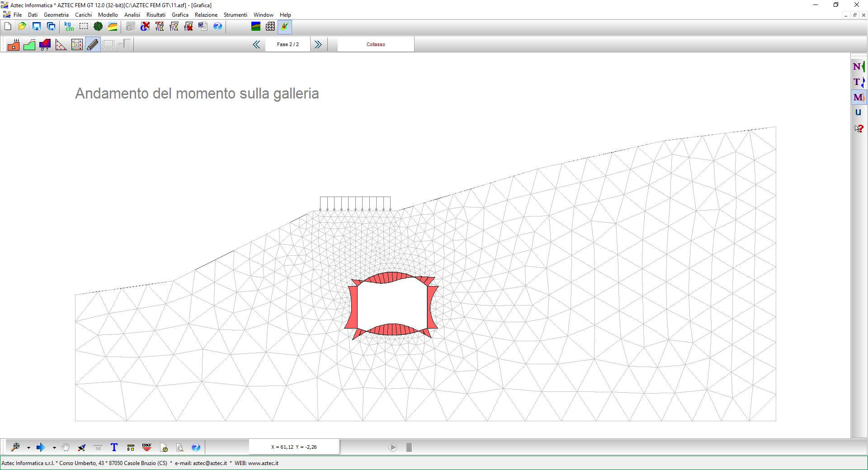Expand the blue arrow dropdown
This screenshot has width=868, height=470.
click(x=54, y=448)
